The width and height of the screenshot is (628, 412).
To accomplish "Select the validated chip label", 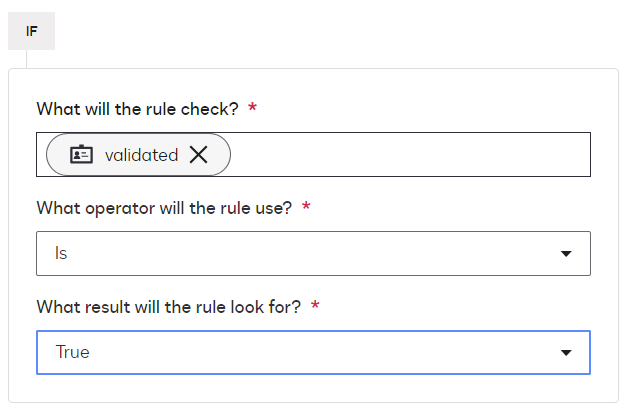I will pos(141,155).
